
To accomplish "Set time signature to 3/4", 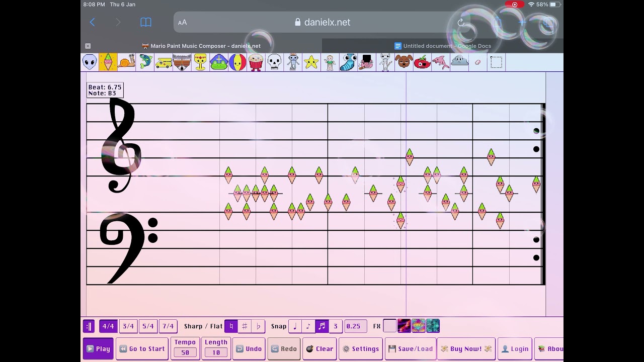I will tap(128, 326).
